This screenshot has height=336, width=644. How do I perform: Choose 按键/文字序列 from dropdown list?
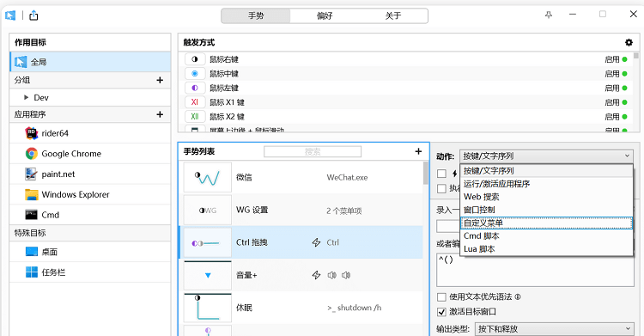(x=546, y=171)
